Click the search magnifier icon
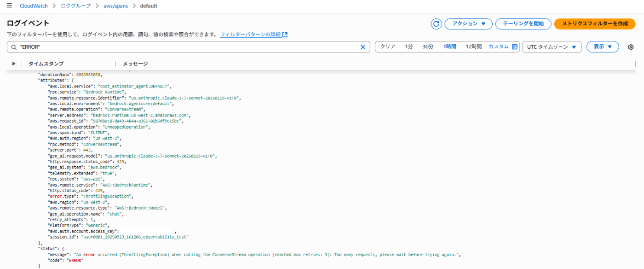Screen dimensions: 644x269 pyautogui.click(x=14, y=47)
